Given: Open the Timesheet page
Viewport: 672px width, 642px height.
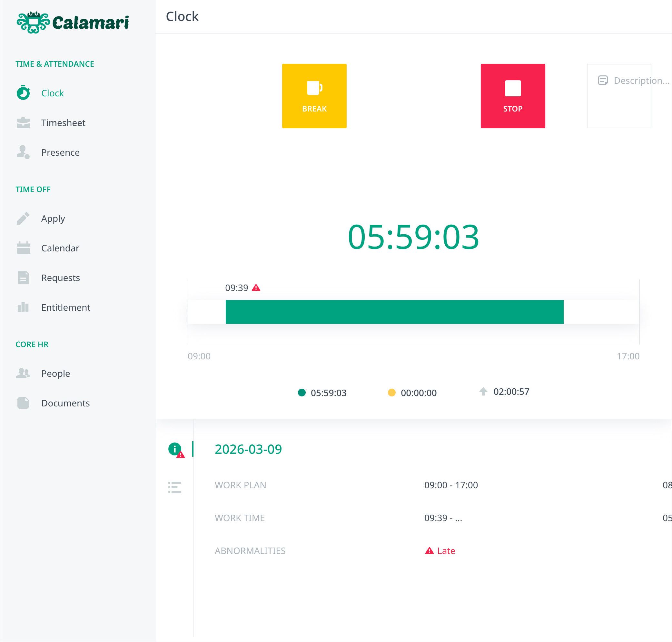Looking at the screenshot, I should (63, 122).
